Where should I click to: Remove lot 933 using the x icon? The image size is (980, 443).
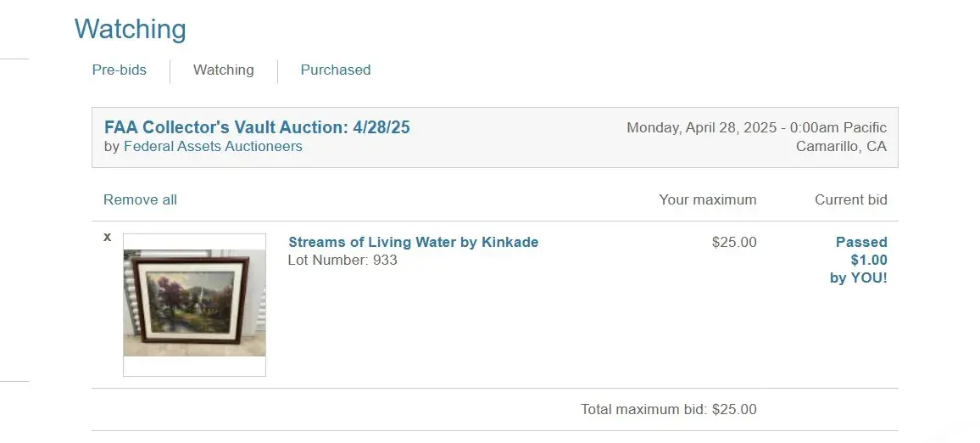107,237
